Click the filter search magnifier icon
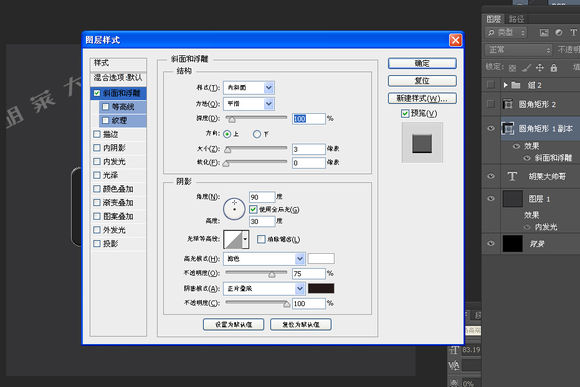 click(x=491, y=33)
